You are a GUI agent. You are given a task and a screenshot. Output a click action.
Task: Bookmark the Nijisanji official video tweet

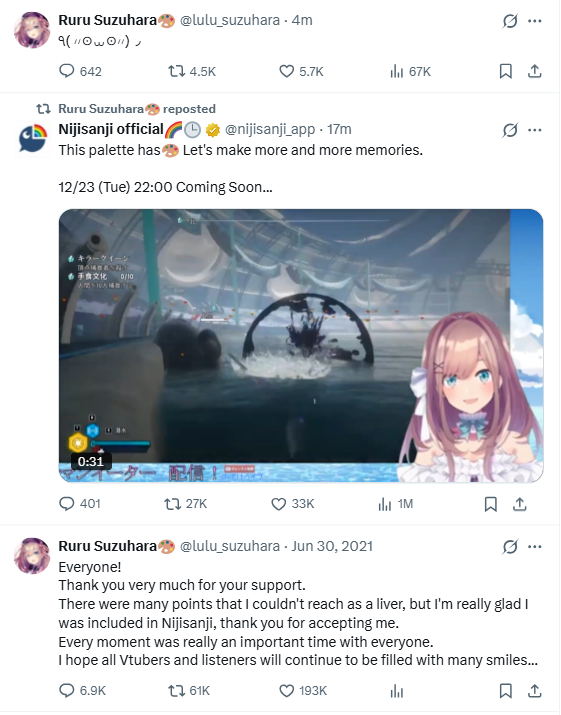click(490, 504)
